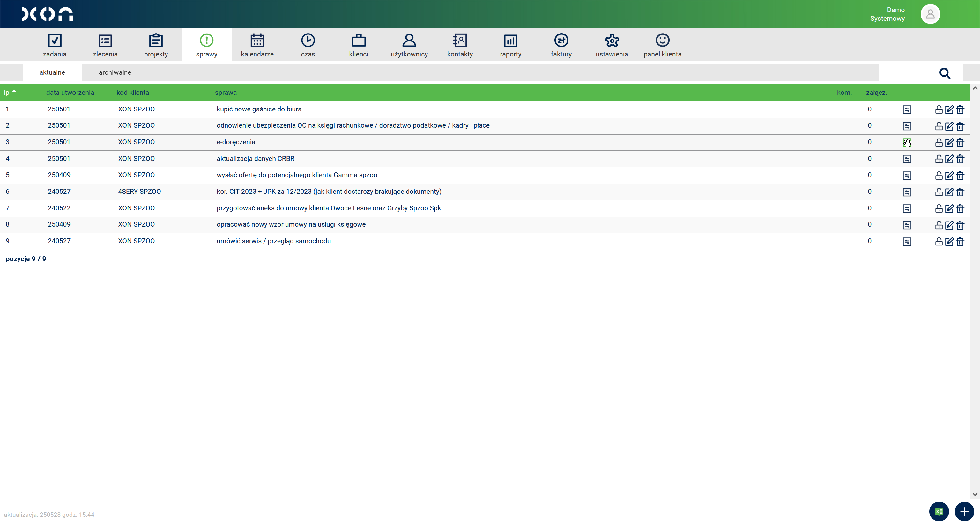
Task: Edit the odnowienie ubezpieczenia OC case
Action: (949, 126)
